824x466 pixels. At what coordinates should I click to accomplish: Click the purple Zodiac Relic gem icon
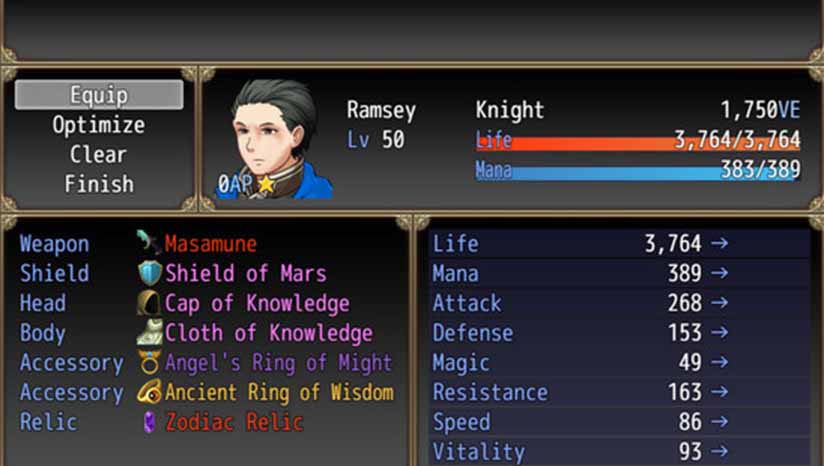coord(150,422)
